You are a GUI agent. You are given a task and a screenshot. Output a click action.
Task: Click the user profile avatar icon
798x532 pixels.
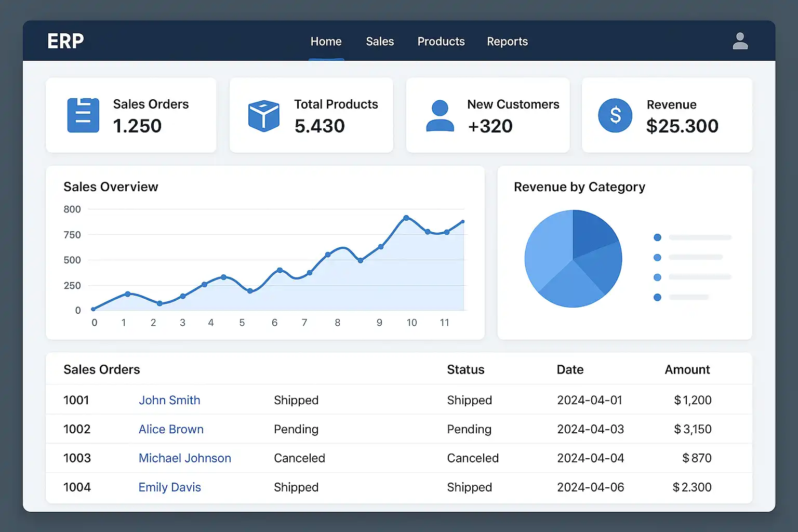740,41
